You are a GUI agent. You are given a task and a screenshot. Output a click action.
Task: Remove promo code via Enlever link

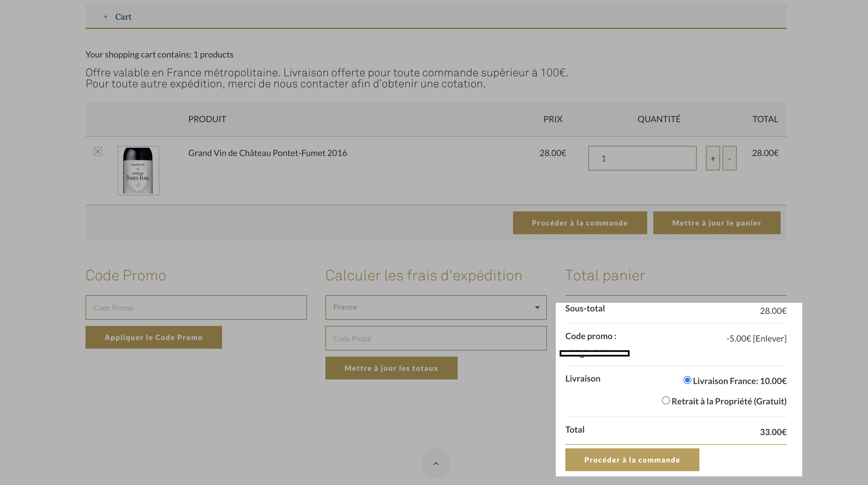(x=770, y=339)
